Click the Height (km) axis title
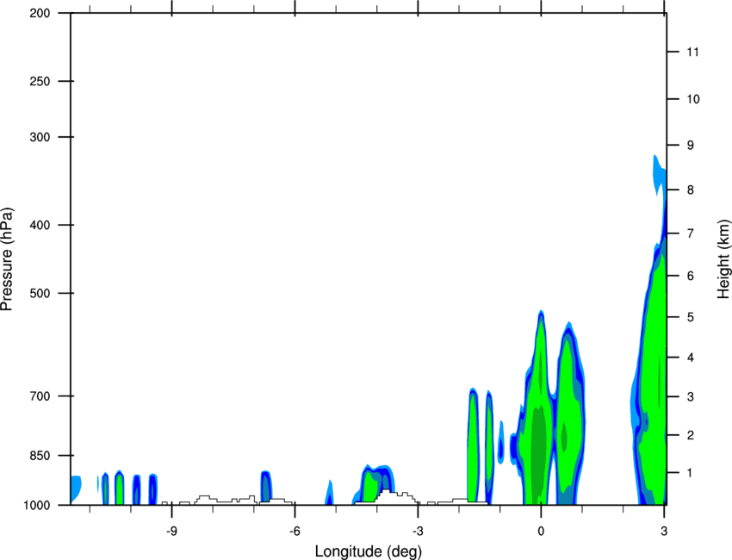The height and width of the screenshot is (560, 732). click(x=723, y=258)
